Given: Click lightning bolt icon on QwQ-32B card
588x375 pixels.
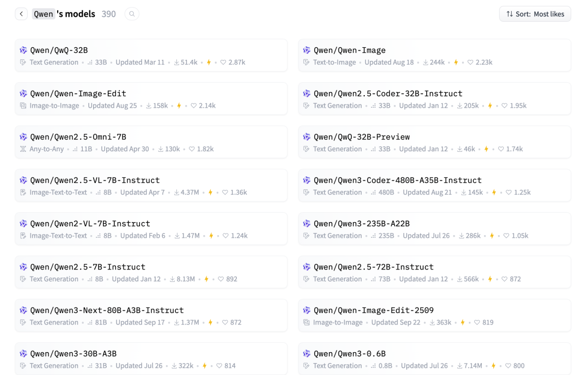Looking at the screenshot, I should coord(209,62).
